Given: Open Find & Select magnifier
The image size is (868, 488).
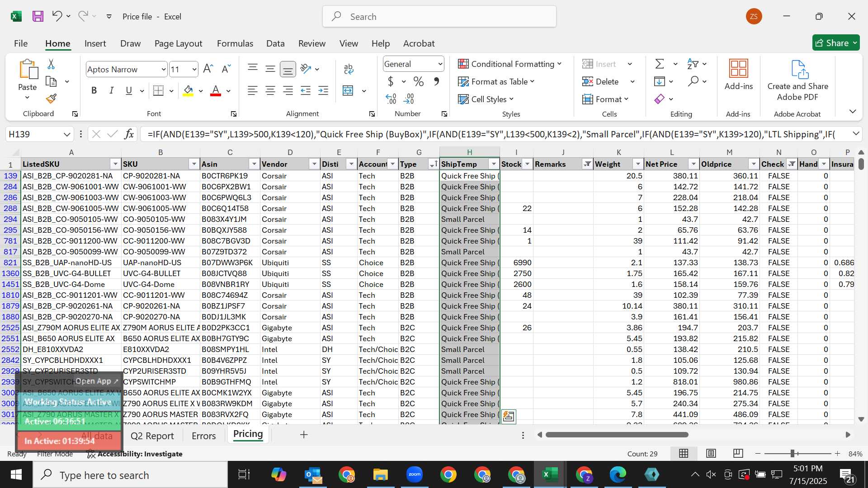Looking at the screenshot, I should pyautogui.click(x=693, y=81).
